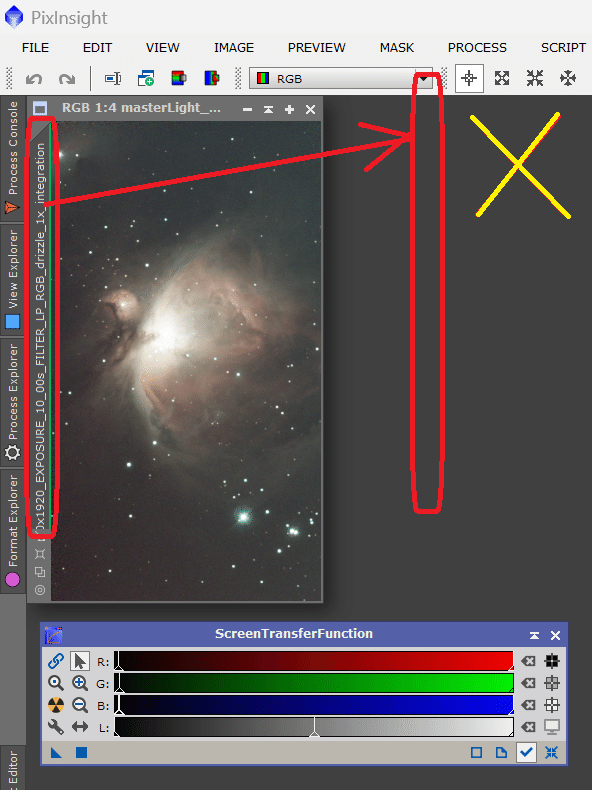Screen dimensions: 592x790
Task: Toggle the white point readout icon in B row
Action: pyautogui.click(x=552, y=705)
